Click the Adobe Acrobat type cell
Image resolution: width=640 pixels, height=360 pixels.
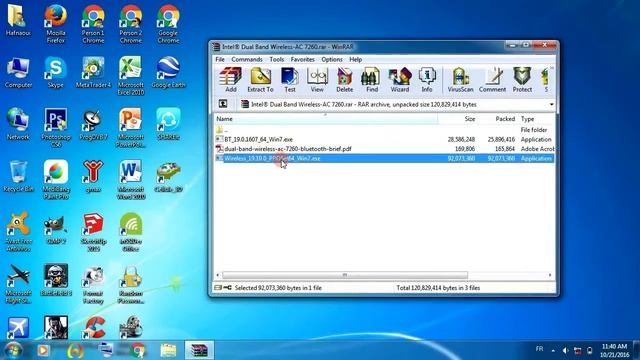click(538, 149)
